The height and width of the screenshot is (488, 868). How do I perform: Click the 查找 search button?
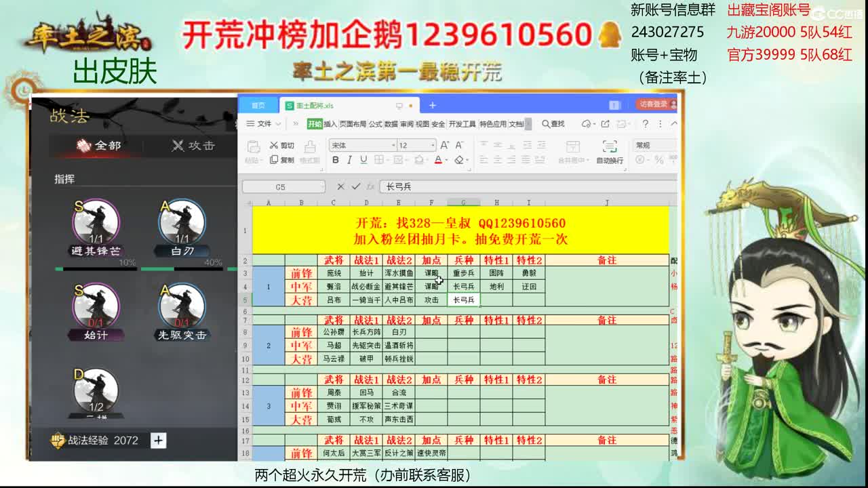click(553, 124)
